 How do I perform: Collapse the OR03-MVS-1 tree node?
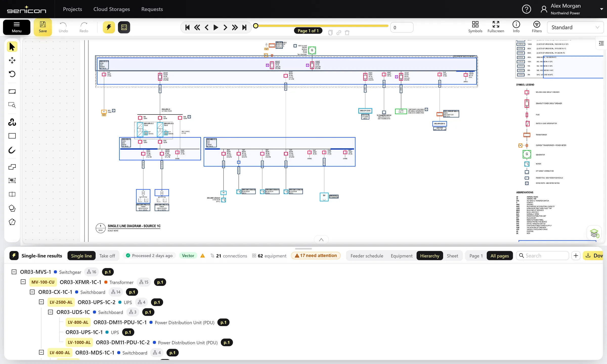tap(14, 272)
